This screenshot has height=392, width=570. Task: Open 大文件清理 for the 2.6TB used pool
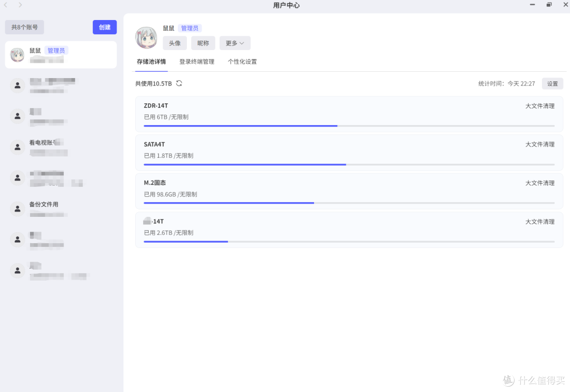pos(540,222)
